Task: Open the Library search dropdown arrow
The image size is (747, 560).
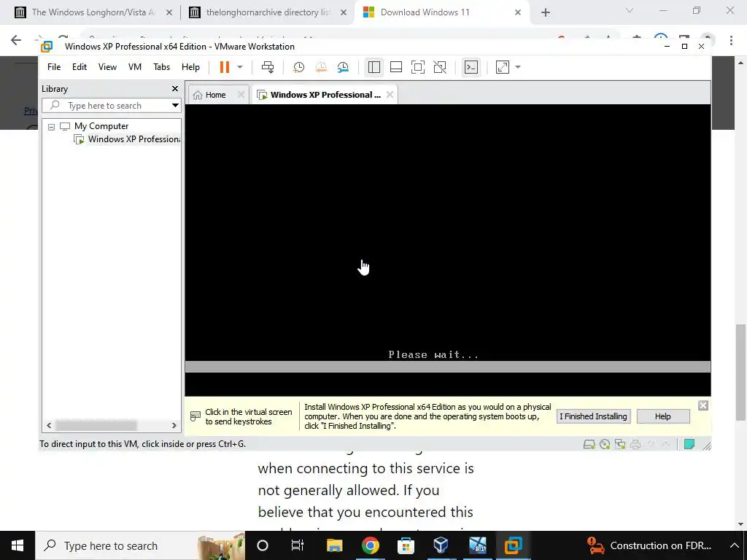Action: pos(175,105)
